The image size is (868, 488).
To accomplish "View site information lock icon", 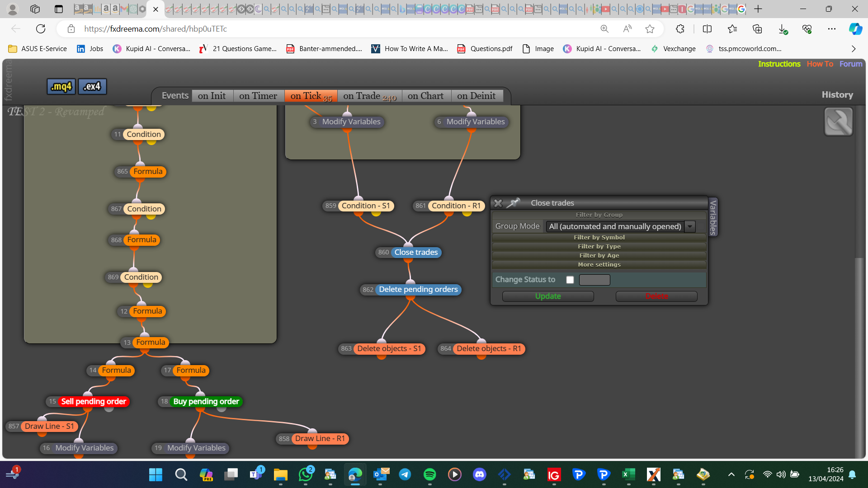I will 71,29.
